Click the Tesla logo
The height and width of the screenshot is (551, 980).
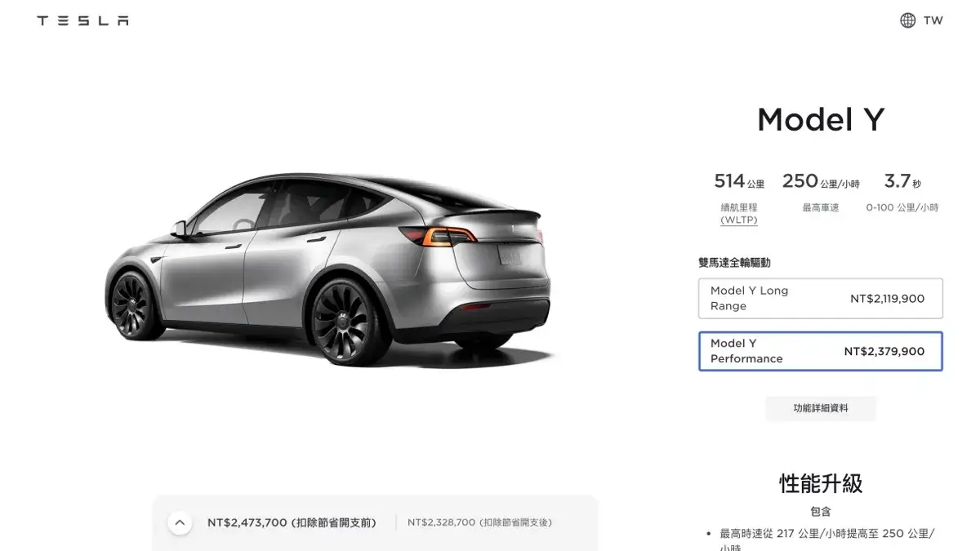point(82,20)
